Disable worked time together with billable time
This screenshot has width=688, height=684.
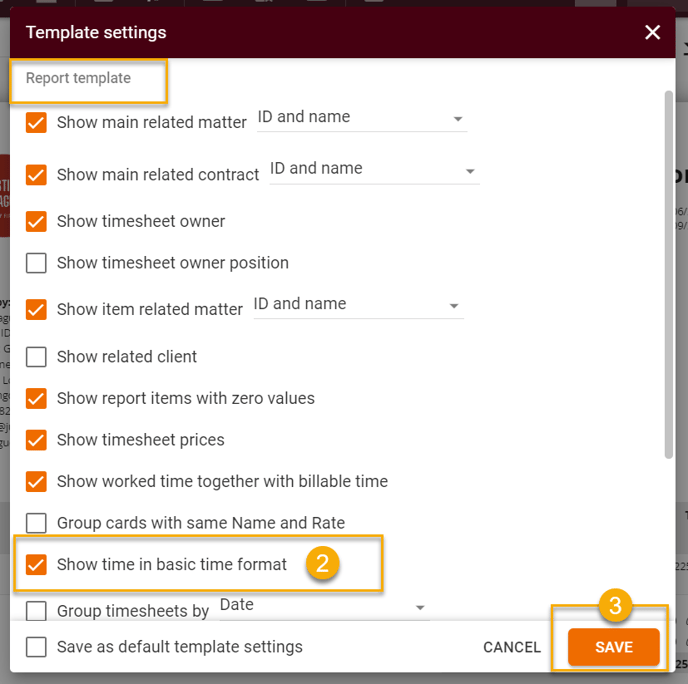click(x=36, y=481)
